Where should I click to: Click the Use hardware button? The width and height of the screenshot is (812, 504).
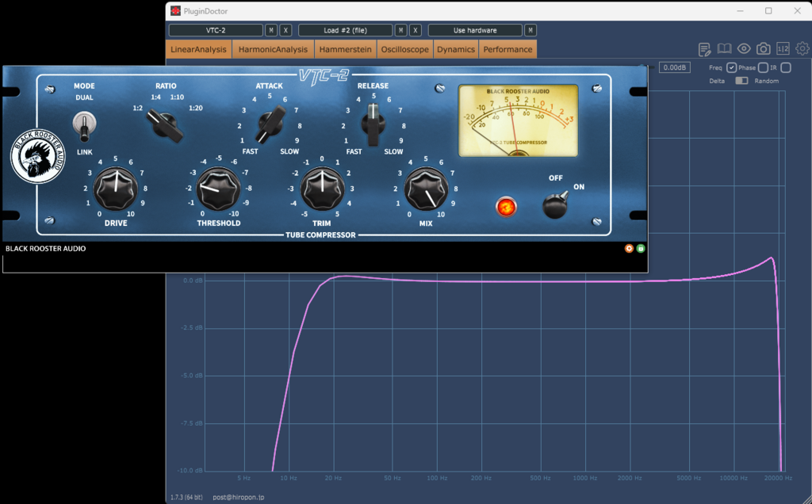(475, 30)
